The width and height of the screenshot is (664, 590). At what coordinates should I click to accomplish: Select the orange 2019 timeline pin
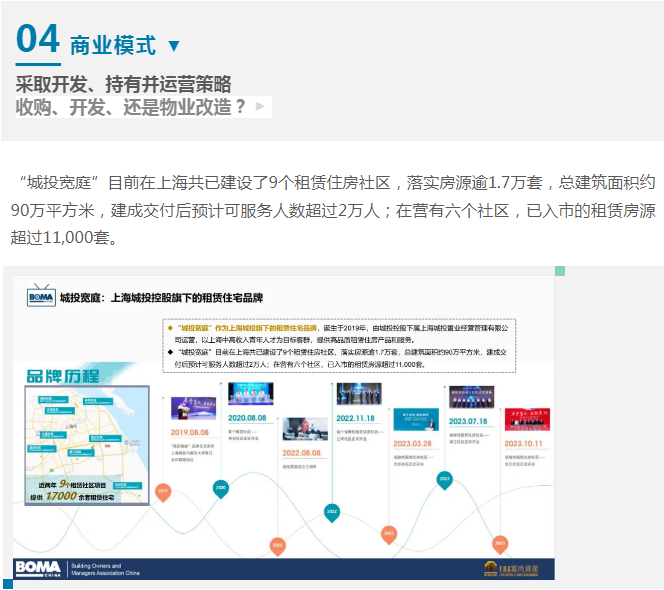(163, 493)
